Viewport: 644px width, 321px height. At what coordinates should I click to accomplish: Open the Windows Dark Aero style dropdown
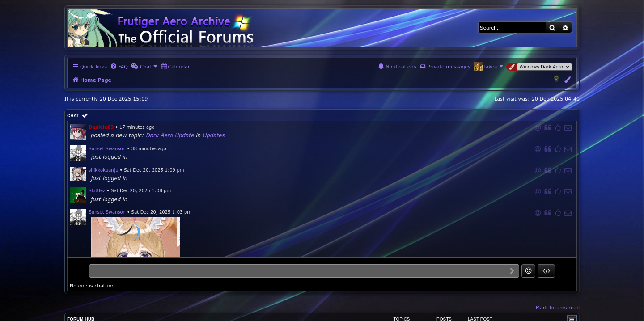click(544, 67)
